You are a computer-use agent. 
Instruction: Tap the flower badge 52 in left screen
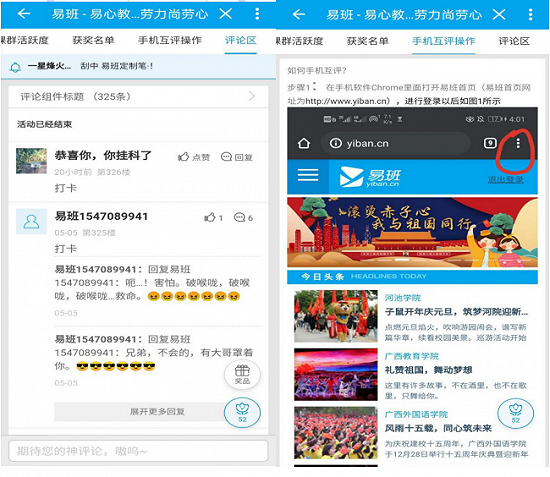pyautogui.click(x=242, y=412)
